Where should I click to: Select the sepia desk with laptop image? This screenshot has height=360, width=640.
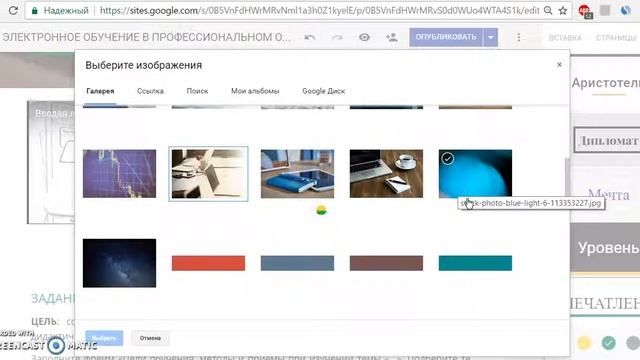coord(208,173)
